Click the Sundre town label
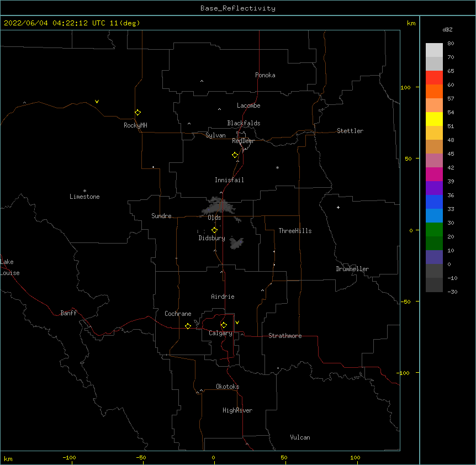 tap(161, 216)
